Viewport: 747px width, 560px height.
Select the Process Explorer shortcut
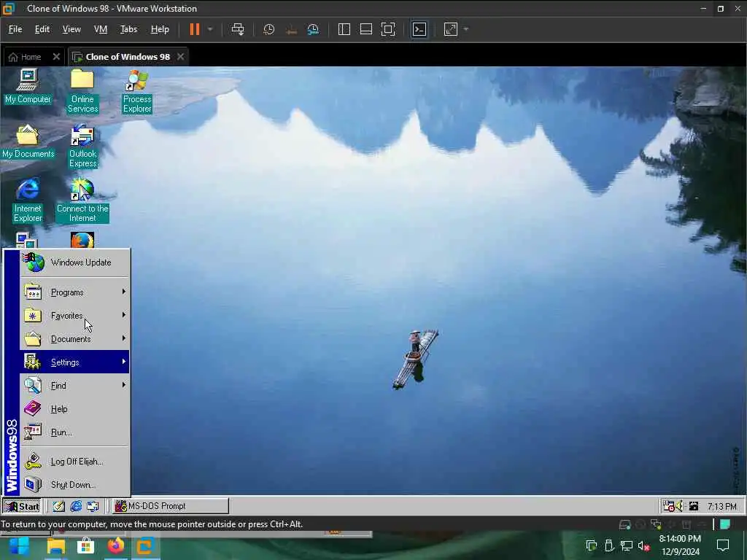coord(137,90)
